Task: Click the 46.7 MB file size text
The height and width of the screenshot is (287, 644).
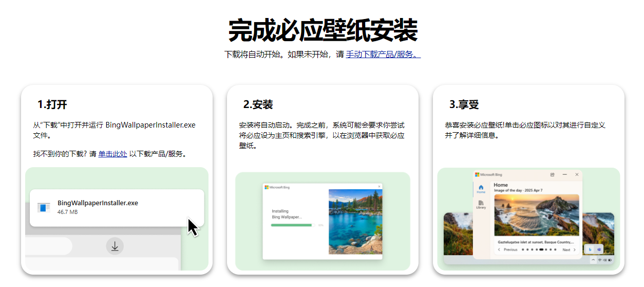Action: (x=67, y=212)
